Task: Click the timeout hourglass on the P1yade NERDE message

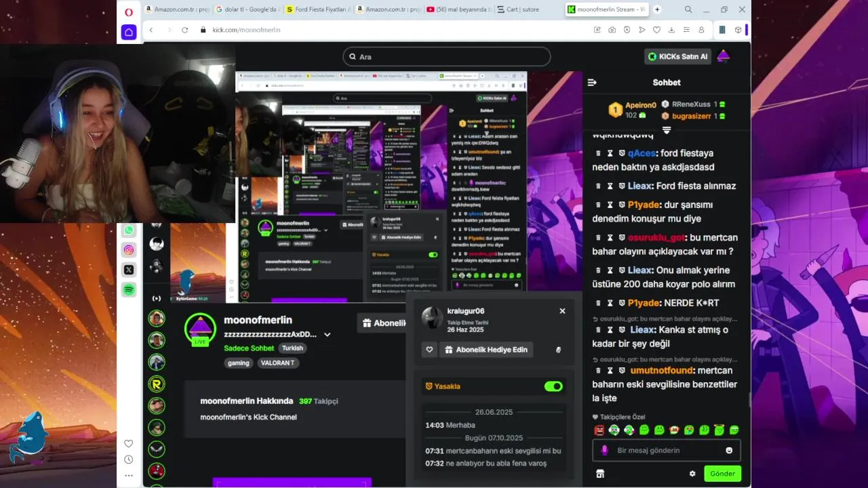Action: [610, 303]
